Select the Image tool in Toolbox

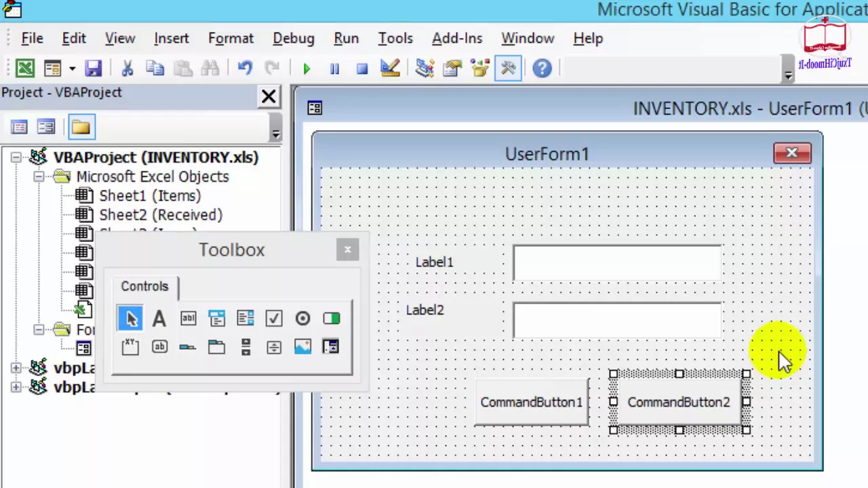[x=302, y=347]
